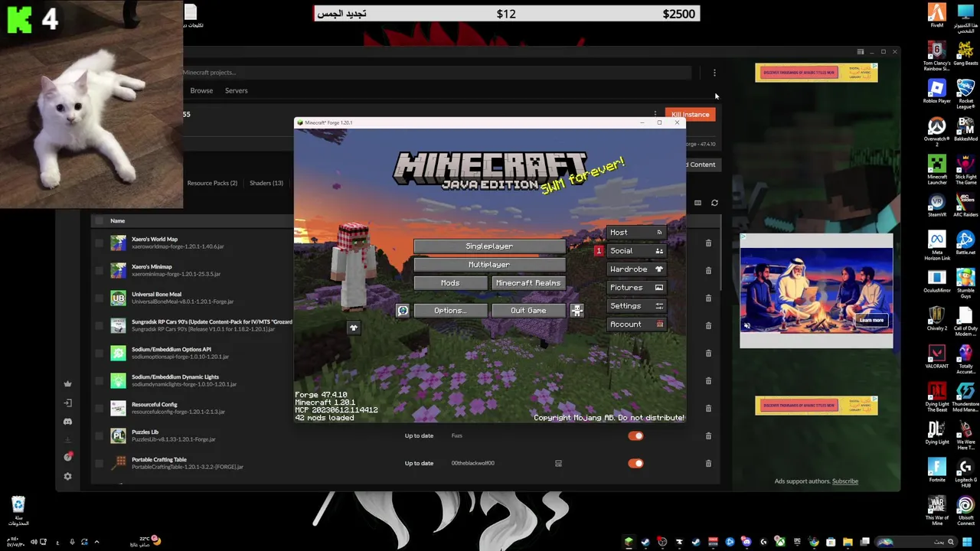Click the refresh mods icon
Viewport: 980px width, 551px height.
[x=714, y=203]
